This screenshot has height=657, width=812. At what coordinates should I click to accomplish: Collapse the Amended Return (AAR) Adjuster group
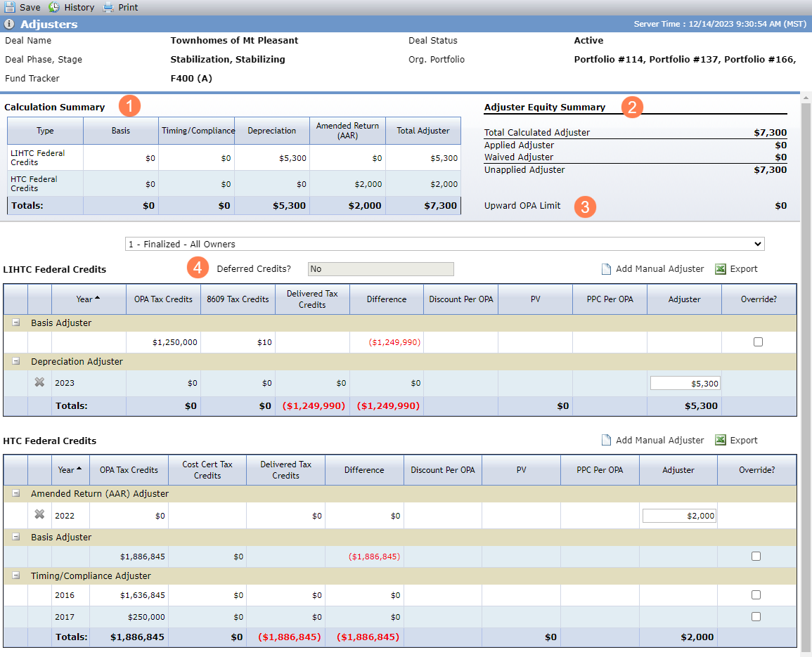click(x=16, y=493)
